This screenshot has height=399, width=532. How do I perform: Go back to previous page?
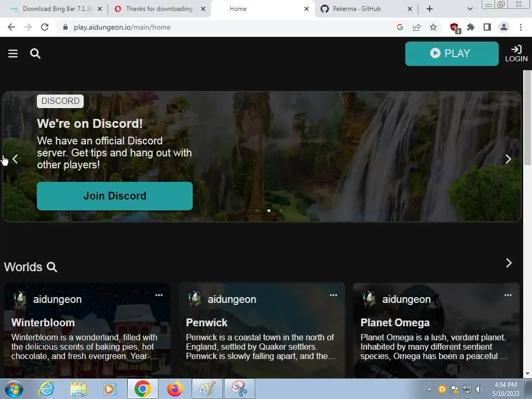(x=11, y=27)
